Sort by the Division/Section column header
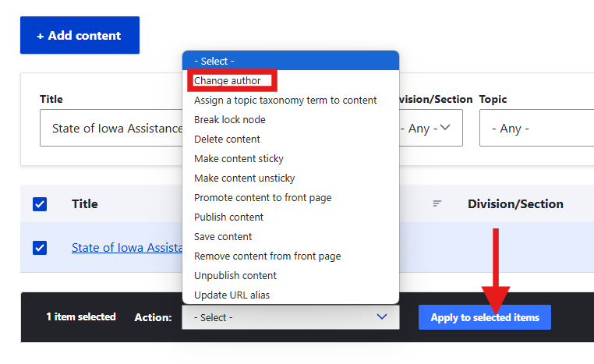594x364 pixels. point(515,204)
